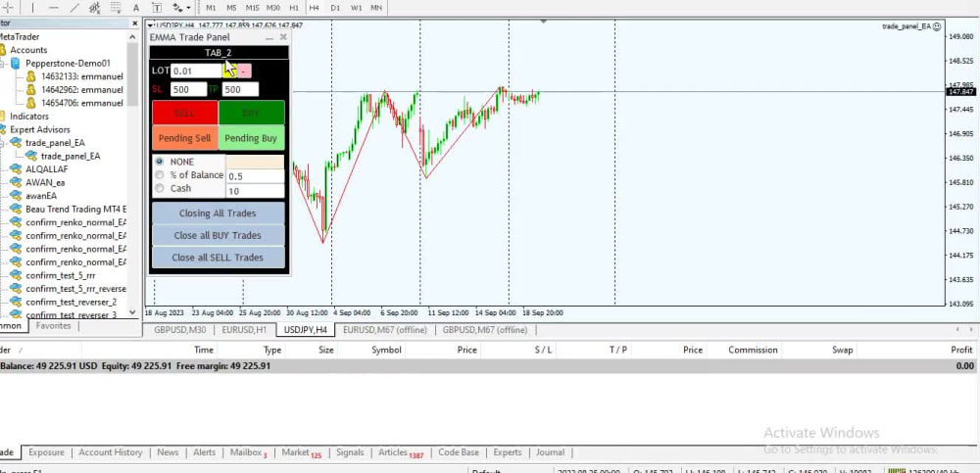Minimize the EMMA Trade Panel
Screen dimensions: 980x473
[269, 37]
